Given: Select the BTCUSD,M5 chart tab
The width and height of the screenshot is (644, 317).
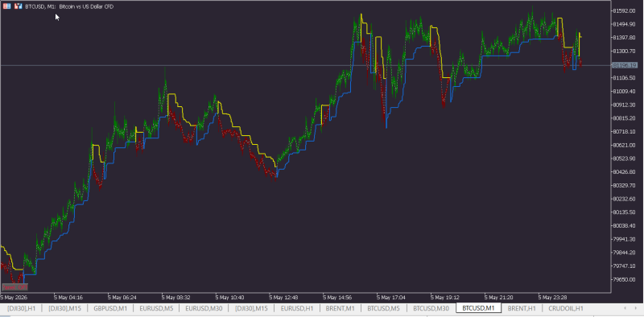Looking at the screenshot, I should click(x=383, y=308).
